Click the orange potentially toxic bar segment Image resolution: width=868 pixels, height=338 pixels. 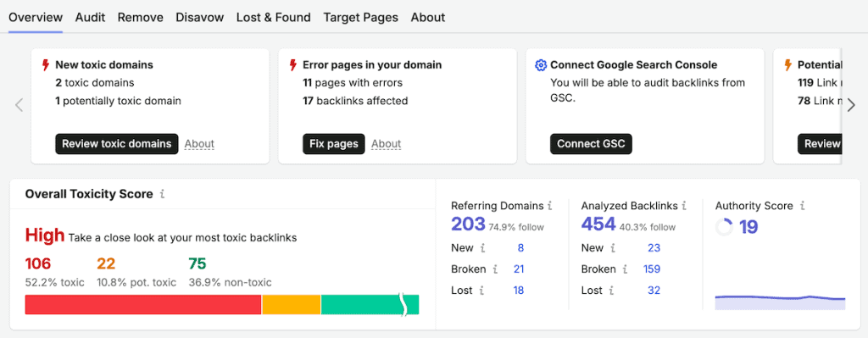pyautogui.click(x=292, y=305)
